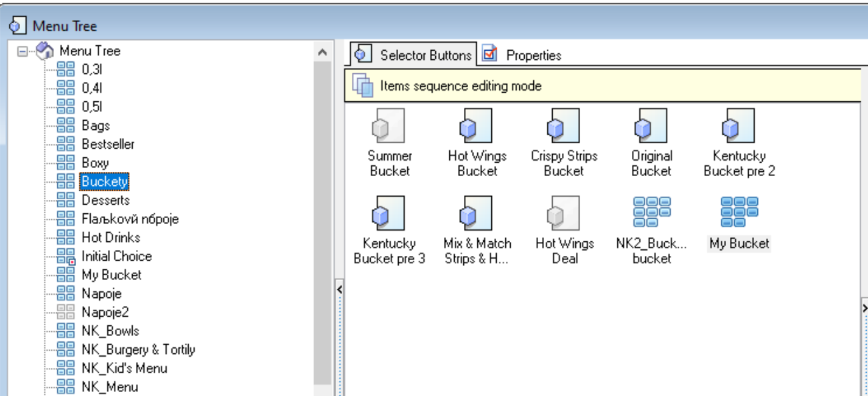Select the NK2_Buck... bucket submenu icon
Image resolution: width=868 pixels, height=396 pixels.
(x=651, y=213)
